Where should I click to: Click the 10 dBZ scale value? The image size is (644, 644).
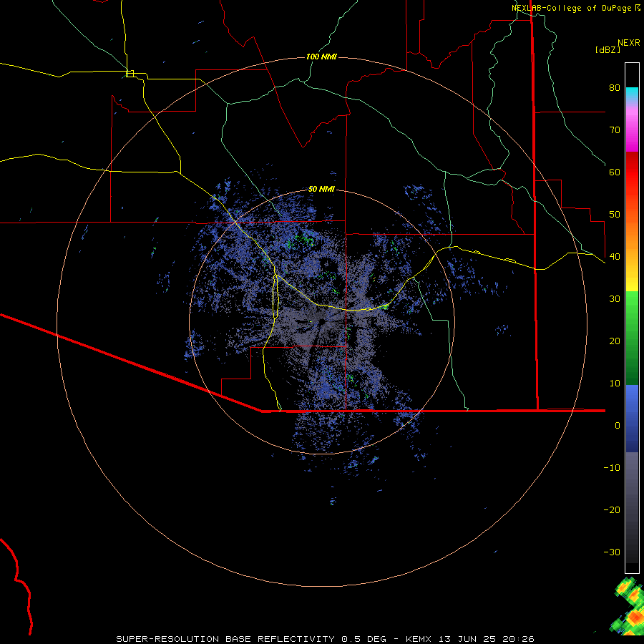point(615,384)
